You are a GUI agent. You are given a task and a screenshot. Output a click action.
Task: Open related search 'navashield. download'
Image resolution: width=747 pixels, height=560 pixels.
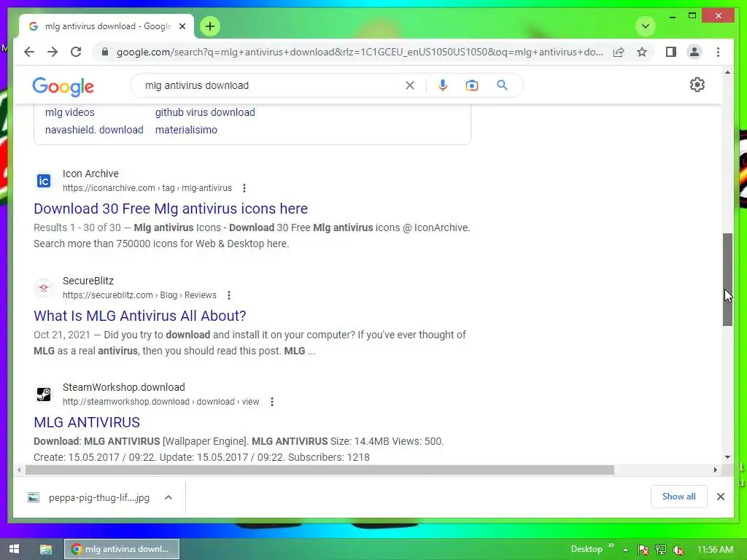pyautogui.click(x=94, y=130)
